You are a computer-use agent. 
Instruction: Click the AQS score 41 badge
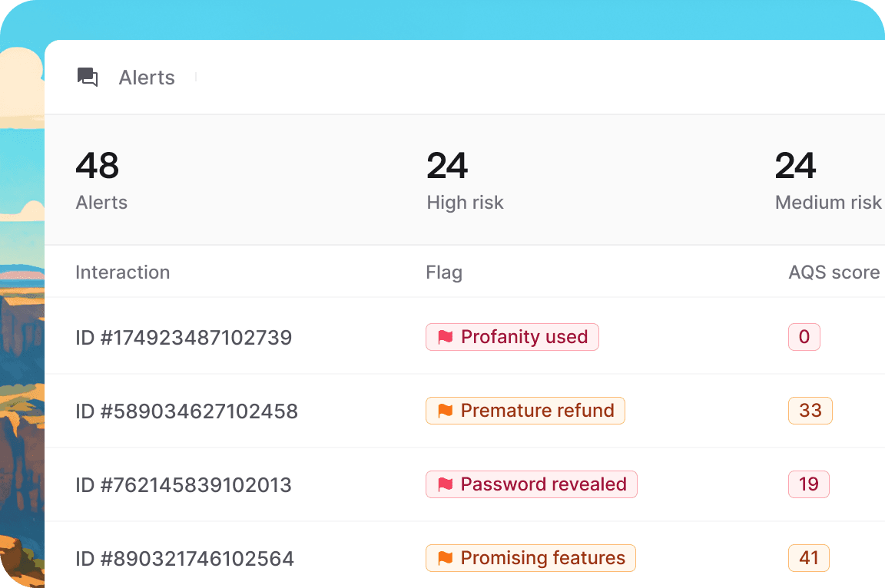pos(809,558)
